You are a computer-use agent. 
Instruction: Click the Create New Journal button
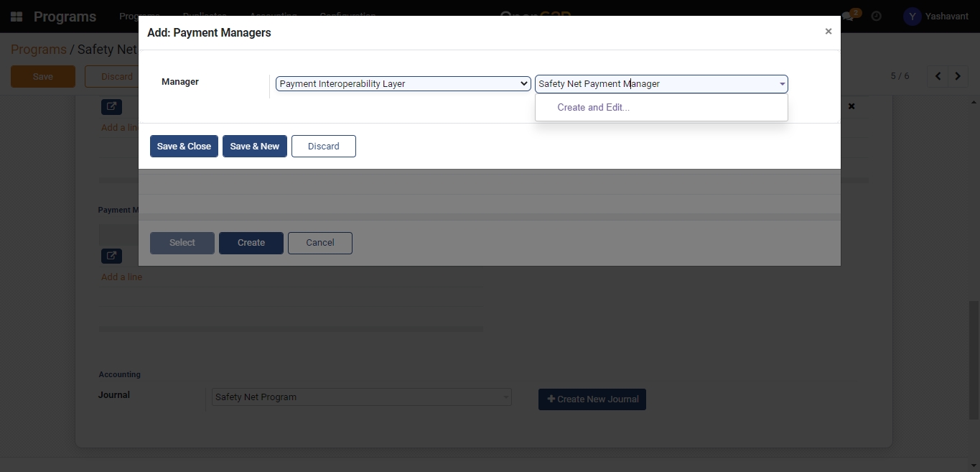tap(592, 399)
